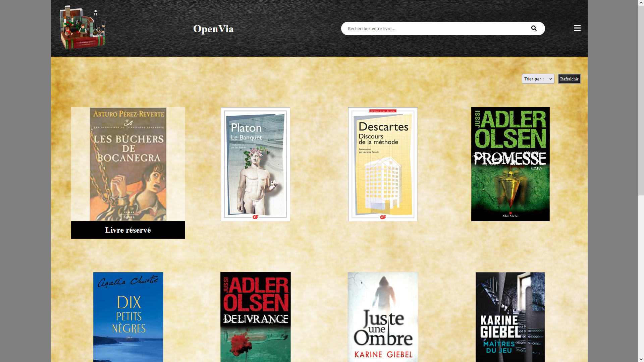Click the magnifying glass search icon
Screen dimensions: 644x362
click(x=534, y=28)
